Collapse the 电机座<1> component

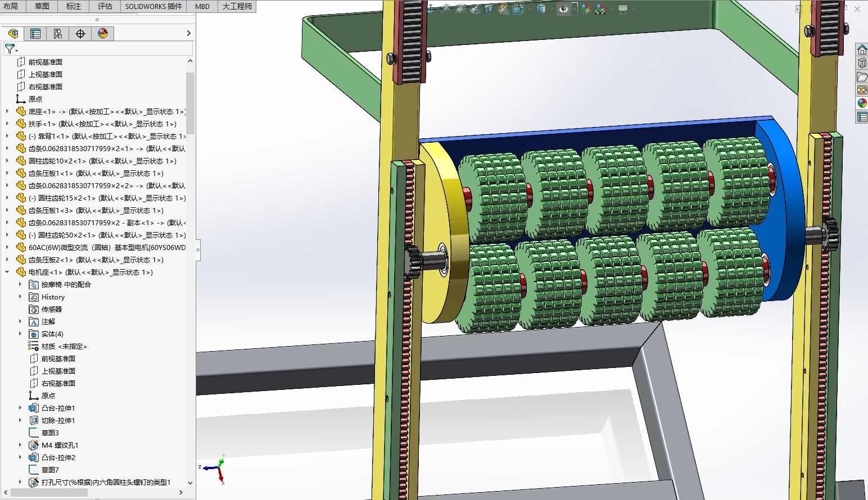[x=7, y=272]
